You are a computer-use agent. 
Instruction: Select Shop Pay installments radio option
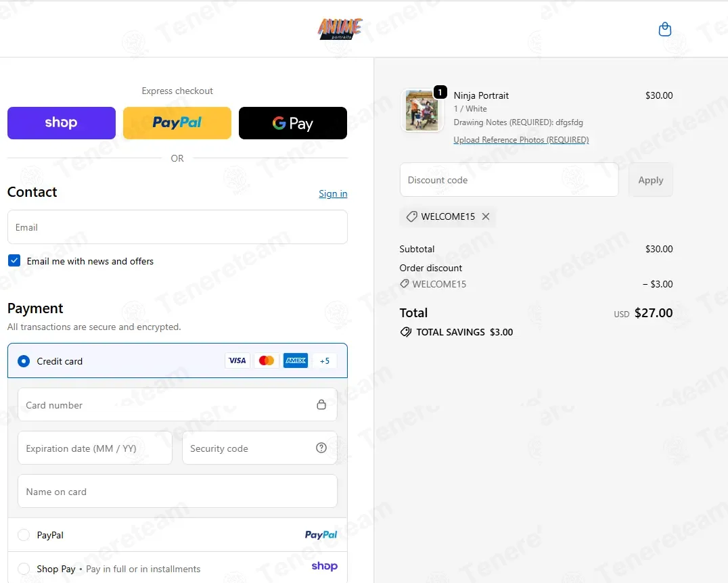click(x=24, y=569)
